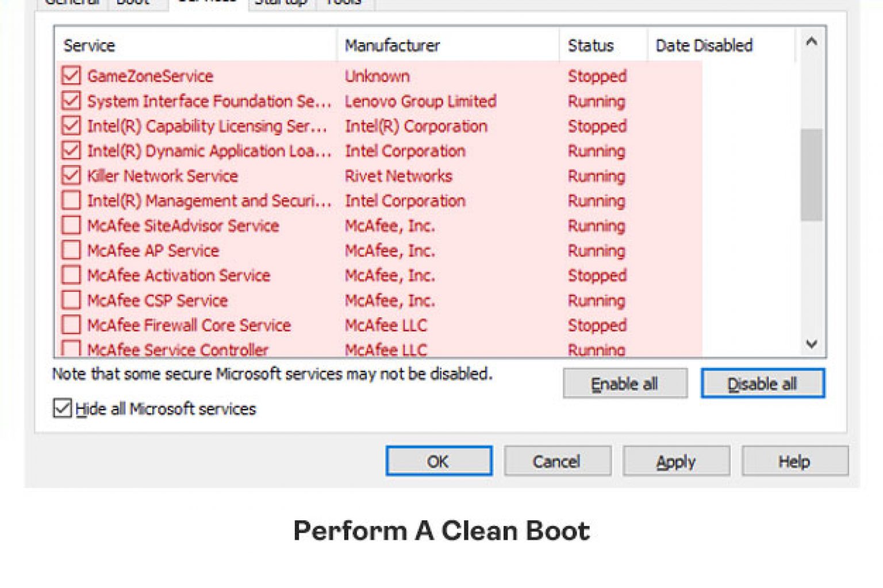Screen dimensions: 883x588
Task: Check the McAfee SiteAdvisor Service box
Action: [71, 225]
